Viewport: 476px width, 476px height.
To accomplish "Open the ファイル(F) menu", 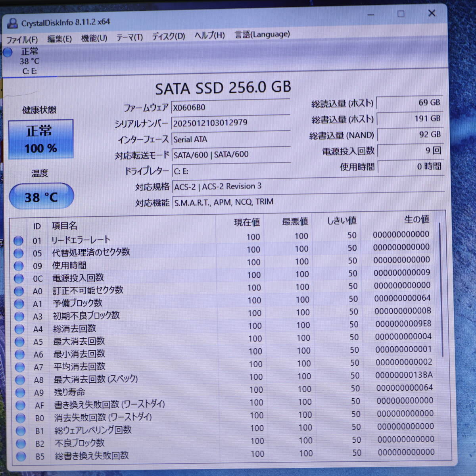I will tap(22, 39).
